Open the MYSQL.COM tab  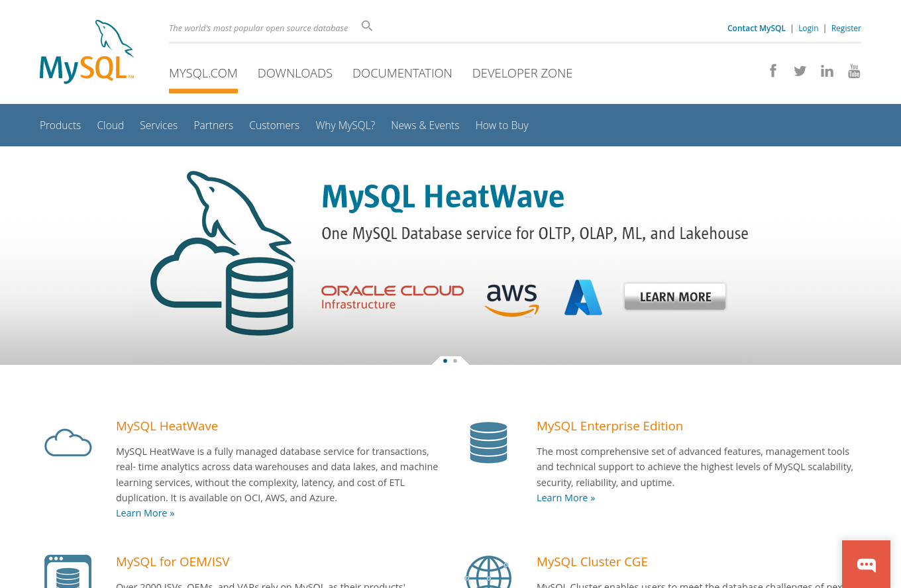point(203,73)
